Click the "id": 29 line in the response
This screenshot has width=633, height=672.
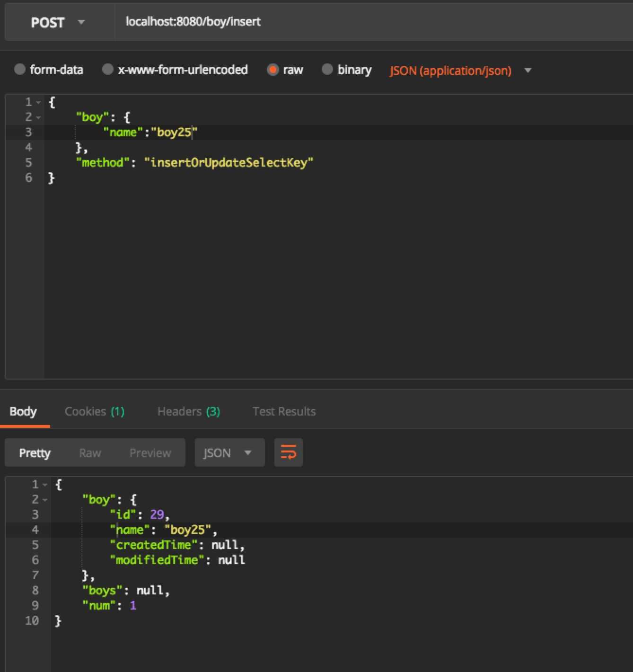140,514
